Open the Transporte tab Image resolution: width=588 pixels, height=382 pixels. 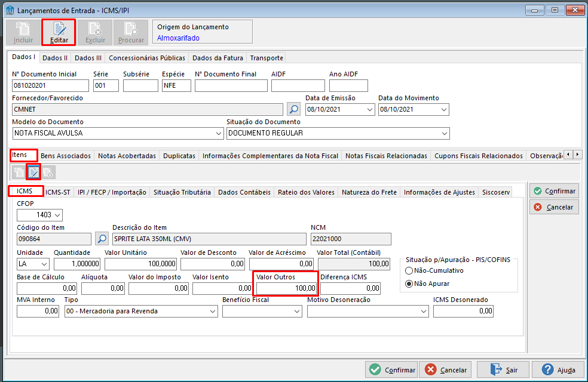coord(267,58)
